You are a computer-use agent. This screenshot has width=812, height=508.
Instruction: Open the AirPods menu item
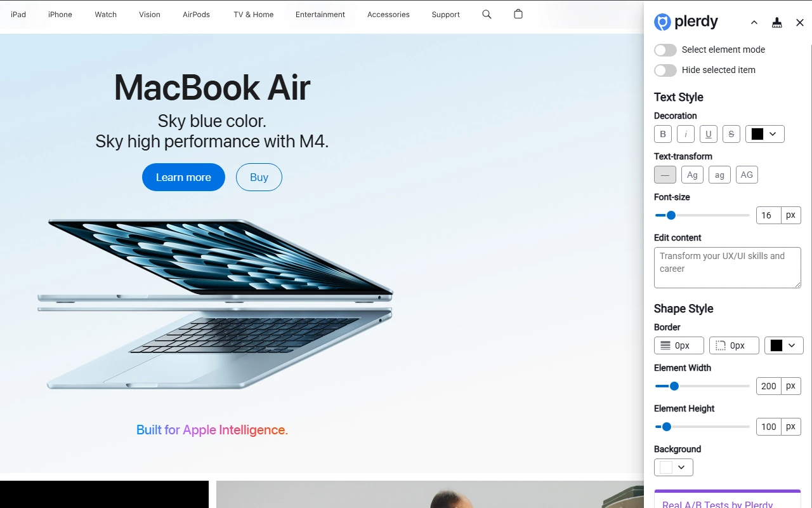[x=196, y=15]
